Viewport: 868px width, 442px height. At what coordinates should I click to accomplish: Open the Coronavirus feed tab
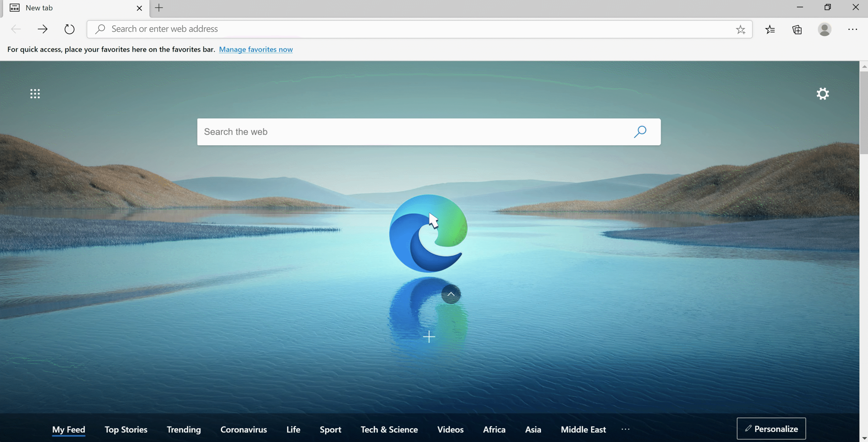(244, 430)
